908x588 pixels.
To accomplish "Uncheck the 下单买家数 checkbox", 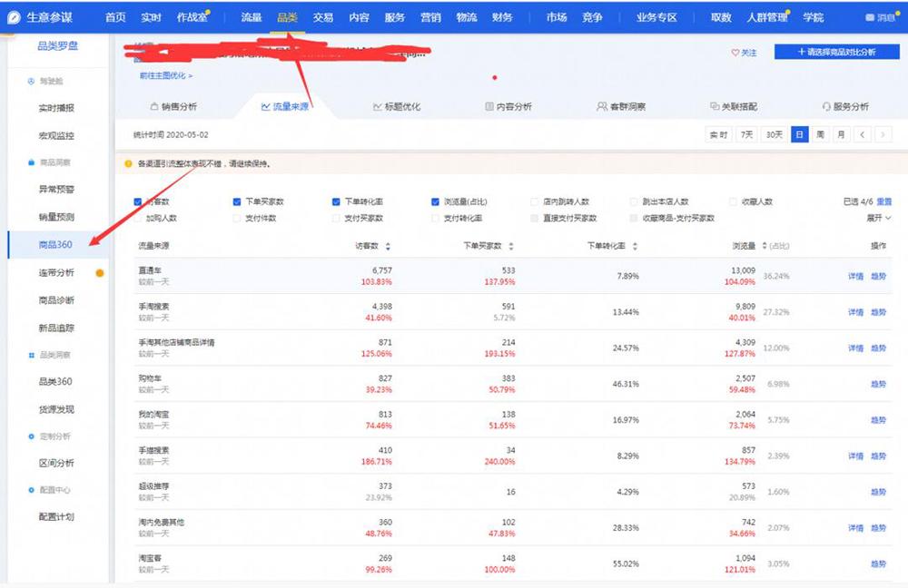I will (237, 201).
